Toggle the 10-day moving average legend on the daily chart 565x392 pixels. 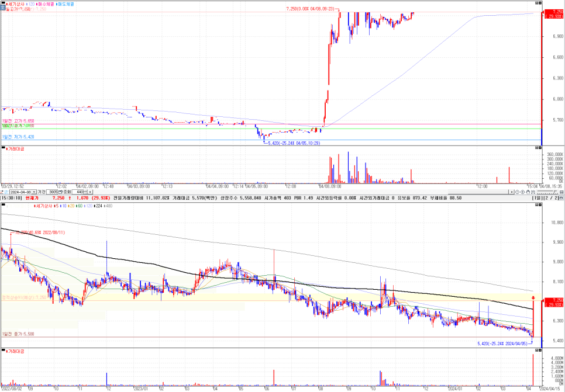(63, 206)
